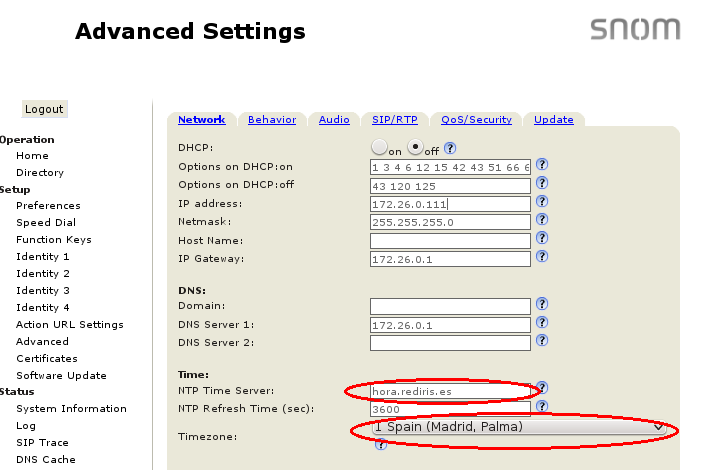Screen dimensions: 714x470
Task: Click help icon for NTP Refresh Time
Action: (x=542, y=407)
